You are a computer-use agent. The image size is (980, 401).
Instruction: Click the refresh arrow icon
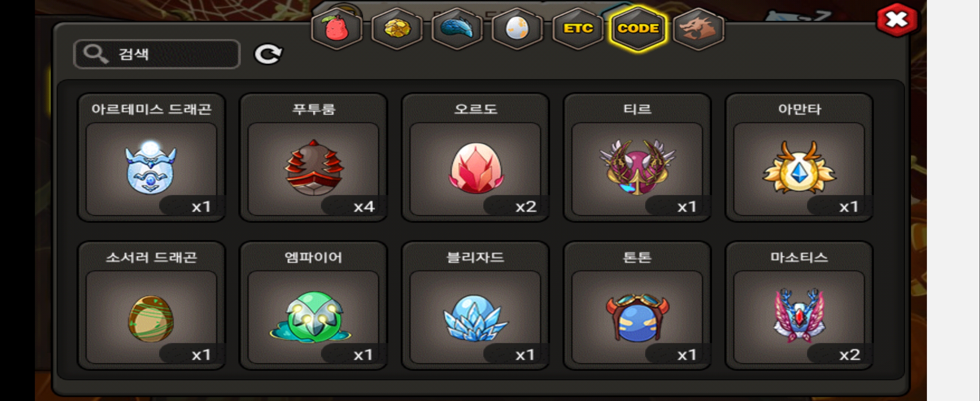coord(268,54)
